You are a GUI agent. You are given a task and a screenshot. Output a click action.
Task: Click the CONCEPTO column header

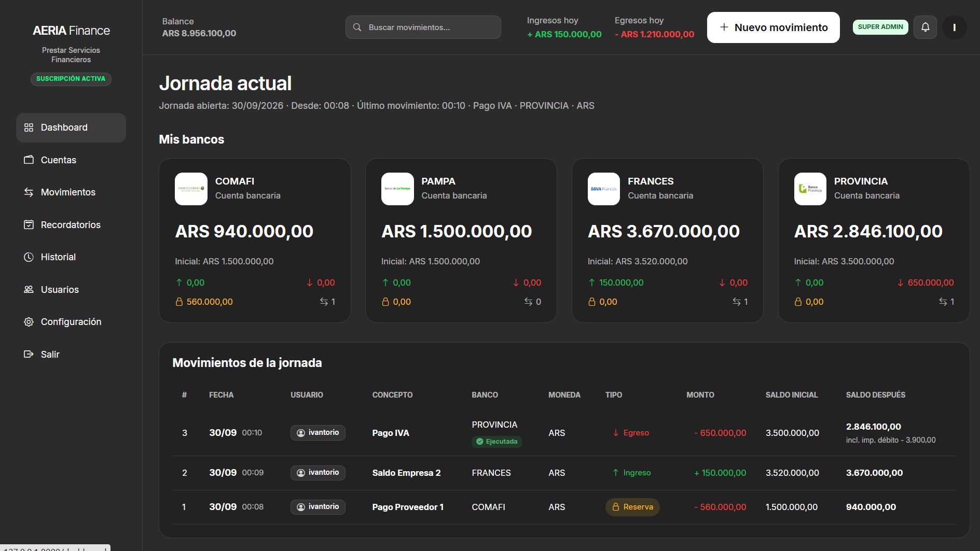point(392,395)
